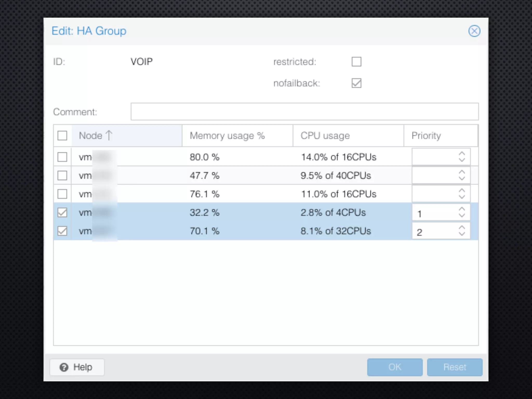This screenshot has height=399, width=532.
Task: Increase priority on the 76.1% memory row
Action: (462, 191)
